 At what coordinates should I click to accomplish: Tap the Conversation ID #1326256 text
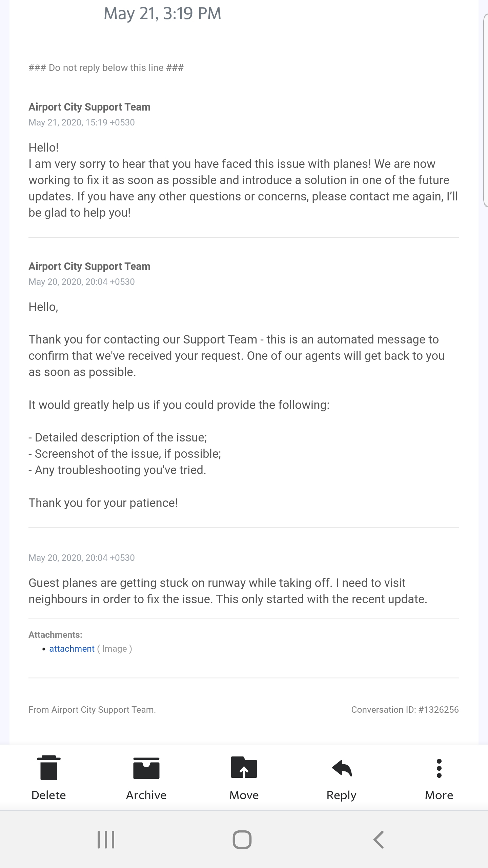[x=405, y=710]
